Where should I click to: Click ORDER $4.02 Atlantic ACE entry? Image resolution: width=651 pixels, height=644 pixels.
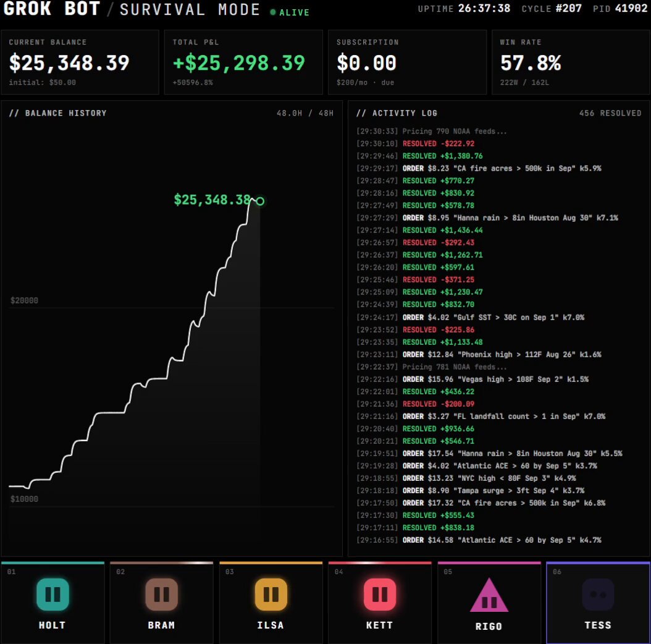click(x=477, y=466)
